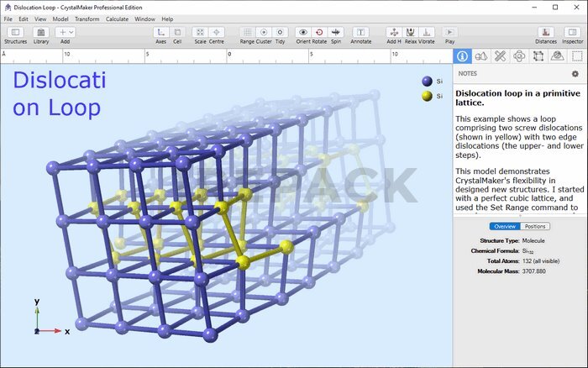The height and width of the screenshot is (368, 588).
Task: Open the Model menu
Action: [60, 18]
